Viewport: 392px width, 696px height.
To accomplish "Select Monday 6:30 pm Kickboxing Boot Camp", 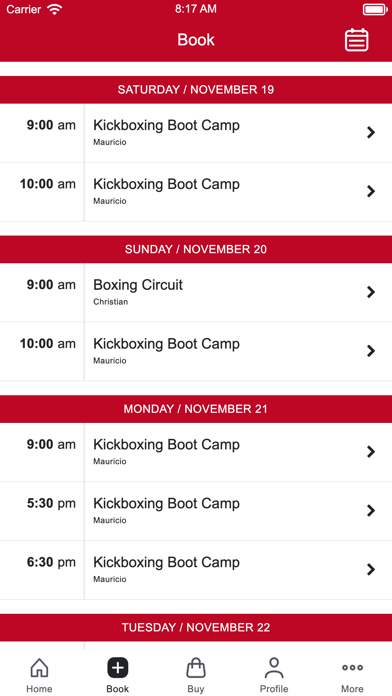I will point(196,570).
